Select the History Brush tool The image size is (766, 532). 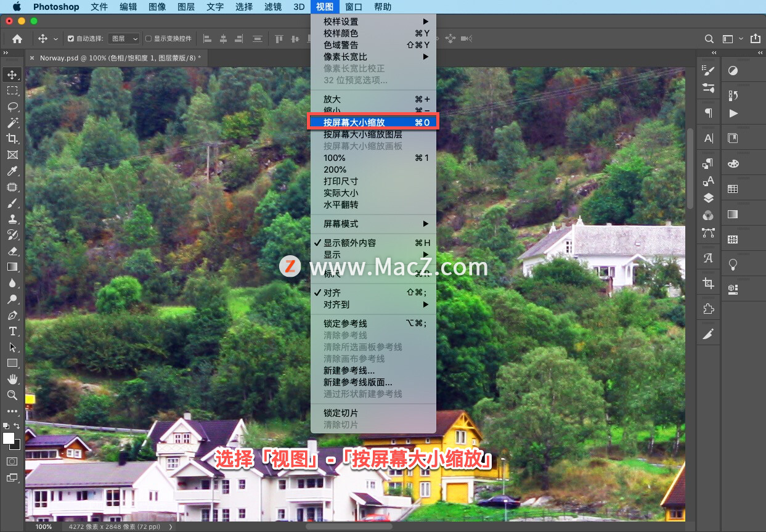(12, 235)
